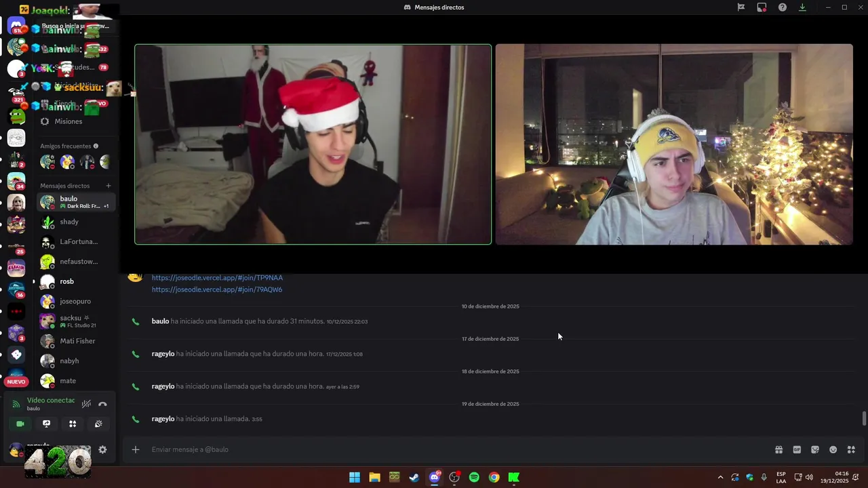The height and width of the screenshot is (488, 868).
Task: Send a gift from message bar
Action: tap(779, 449)
